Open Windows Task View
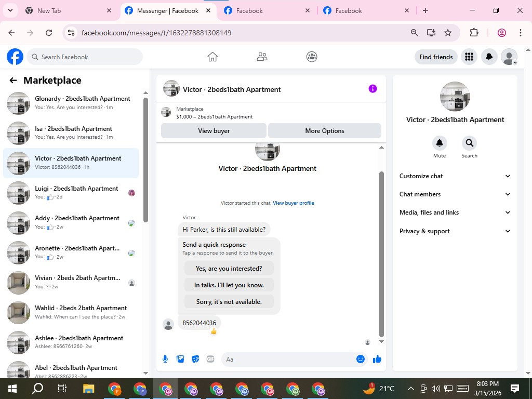Screen dimensions: 532x399 [62, 389]
